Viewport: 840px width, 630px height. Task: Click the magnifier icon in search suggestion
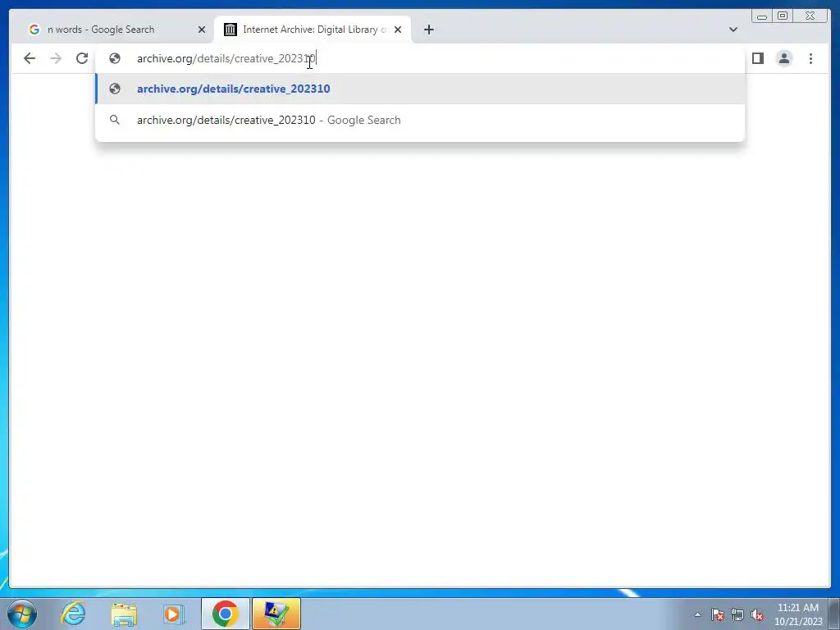pyautogui.click(x=115, y=120)
